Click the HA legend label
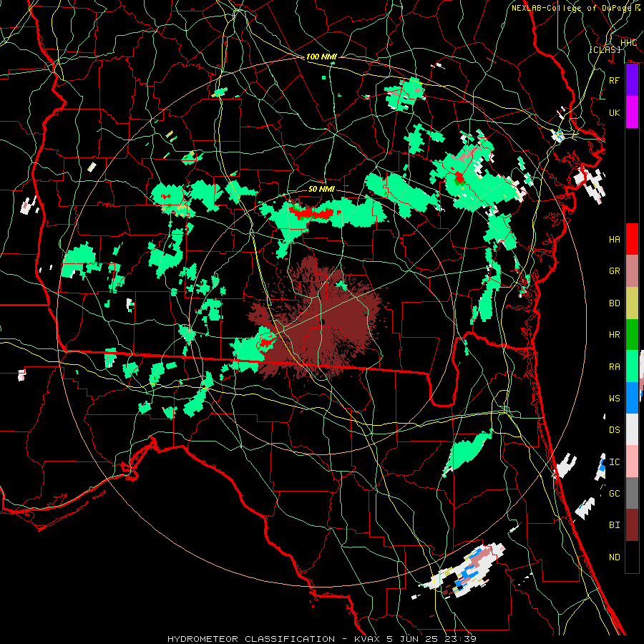The width and height of the screenshot is (644, 644). (615, 239)
